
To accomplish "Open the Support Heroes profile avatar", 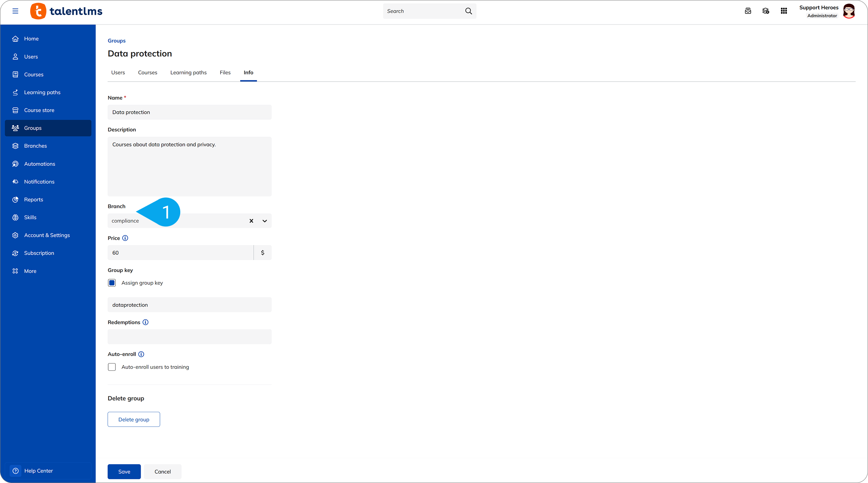I will (x=849, y=11).
